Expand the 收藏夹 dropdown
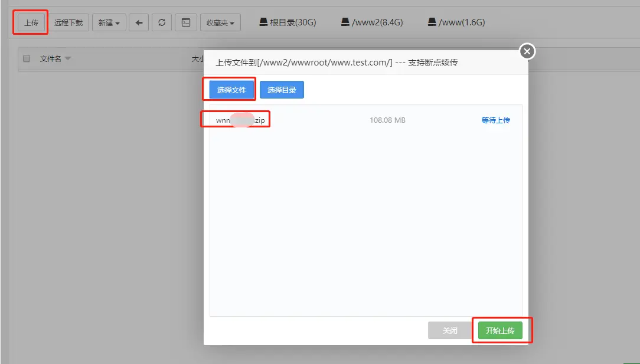 tap(220, 23)
